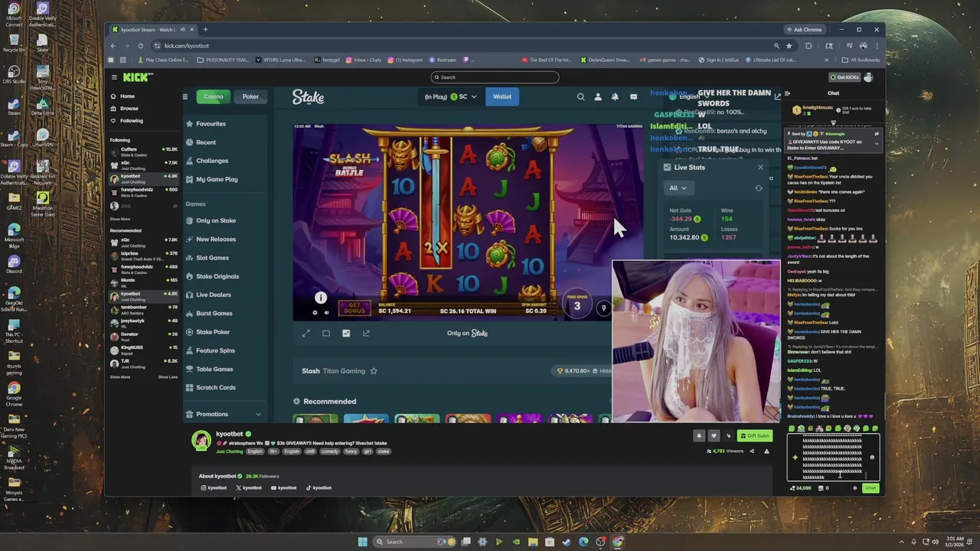
Task: Open Discord desktop shortcut
Action: click(14, 265)
